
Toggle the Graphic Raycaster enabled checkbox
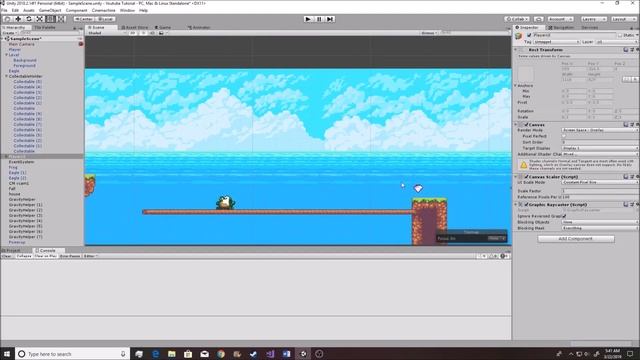pos(527,204)
